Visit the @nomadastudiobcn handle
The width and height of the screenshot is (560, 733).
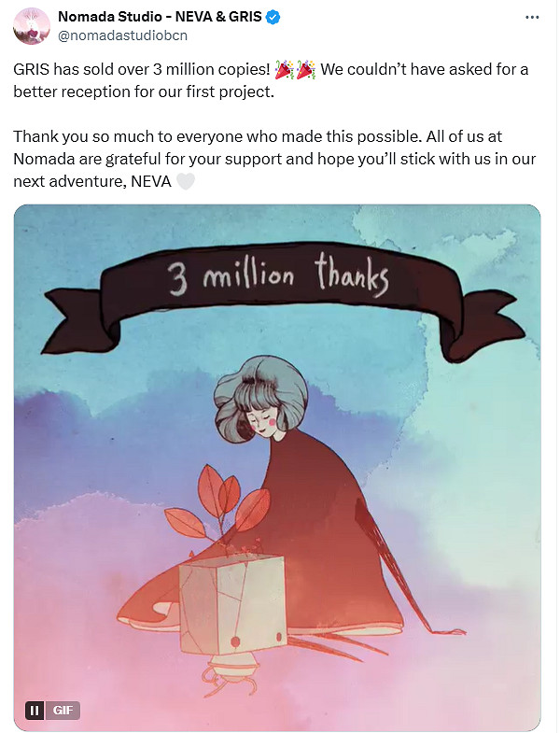117,35
